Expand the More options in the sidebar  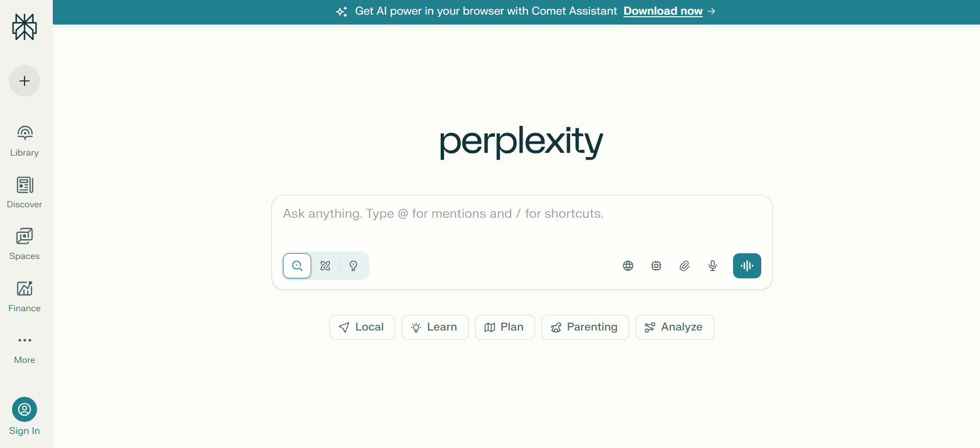24,346
